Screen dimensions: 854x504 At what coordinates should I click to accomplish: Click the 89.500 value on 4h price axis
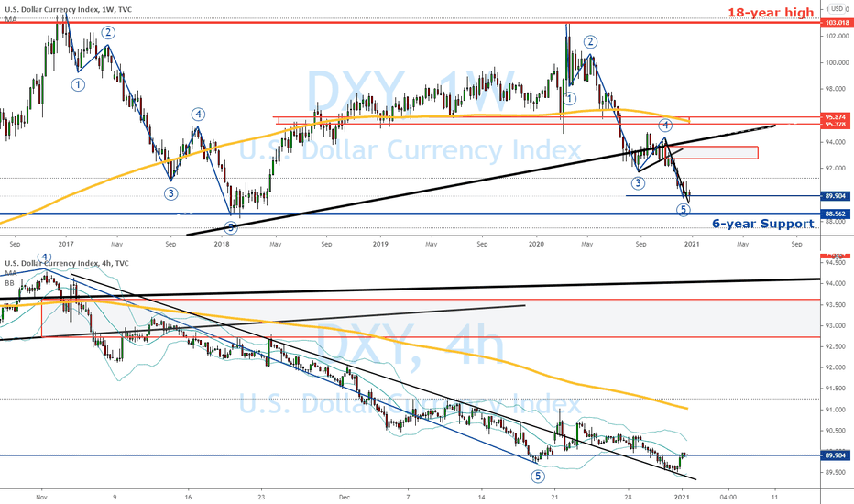click(836, 473)
